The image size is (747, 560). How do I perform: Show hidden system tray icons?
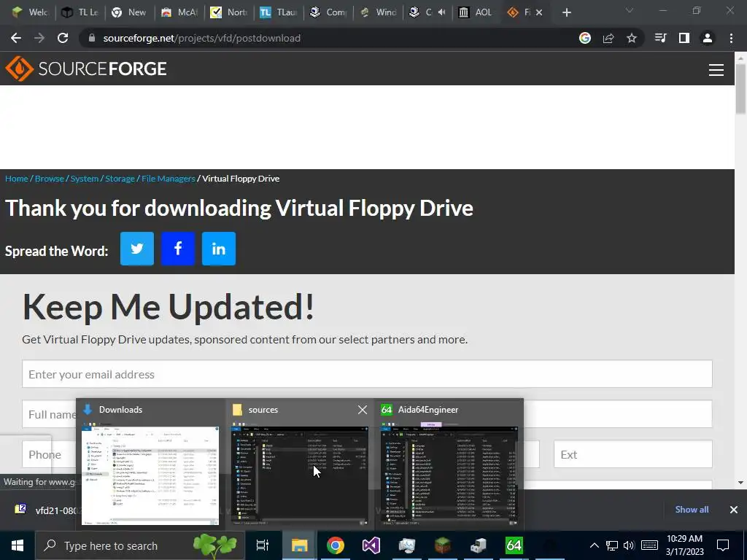click(x=595, y=545)
